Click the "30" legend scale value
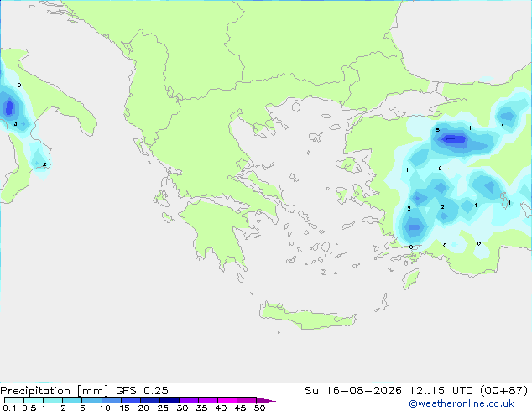The image size is (532, 411). [x=182, y=408]
